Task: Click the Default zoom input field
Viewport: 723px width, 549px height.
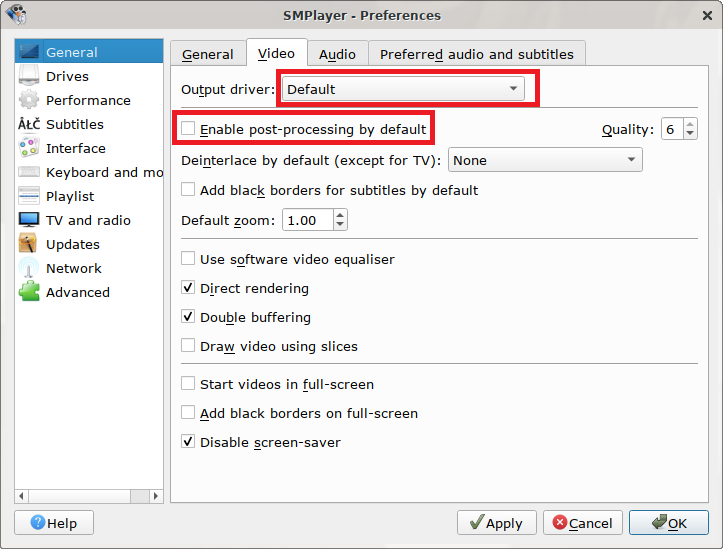Action: click(x=308, y=220)
